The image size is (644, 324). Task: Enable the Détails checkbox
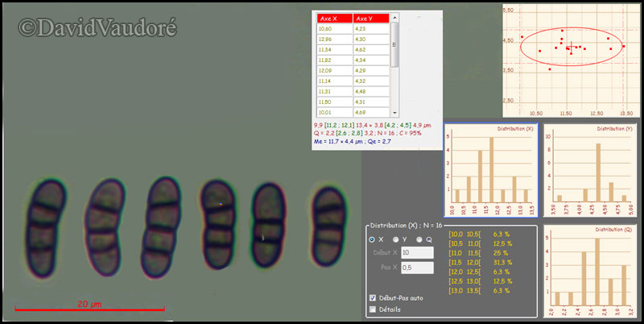point(372,309)
